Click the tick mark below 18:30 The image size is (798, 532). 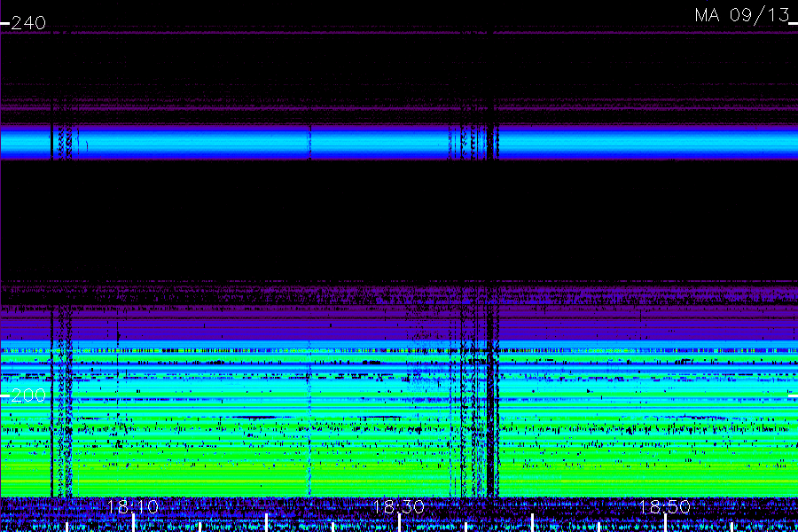click(x=400, y=523)
